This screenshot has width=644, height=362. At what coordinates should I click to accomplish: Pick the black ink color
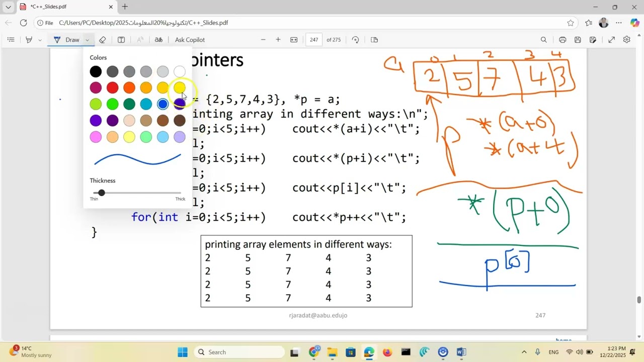coord(96,72)
